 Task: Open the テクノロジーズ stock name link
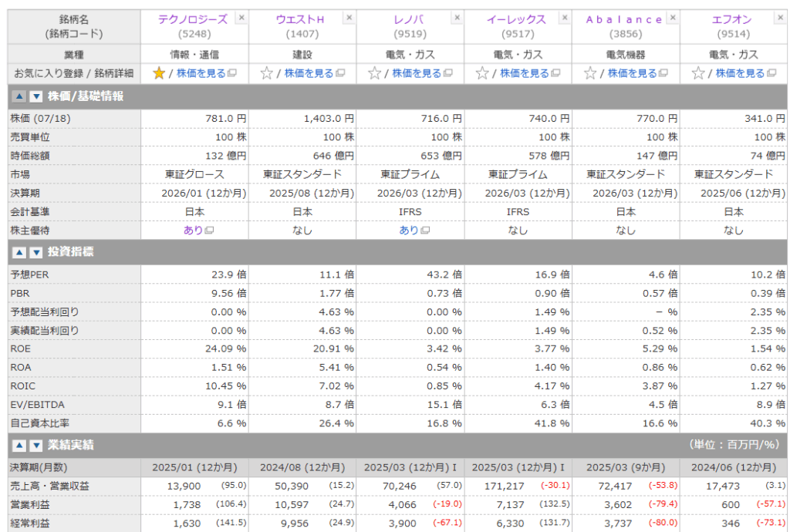193,19
